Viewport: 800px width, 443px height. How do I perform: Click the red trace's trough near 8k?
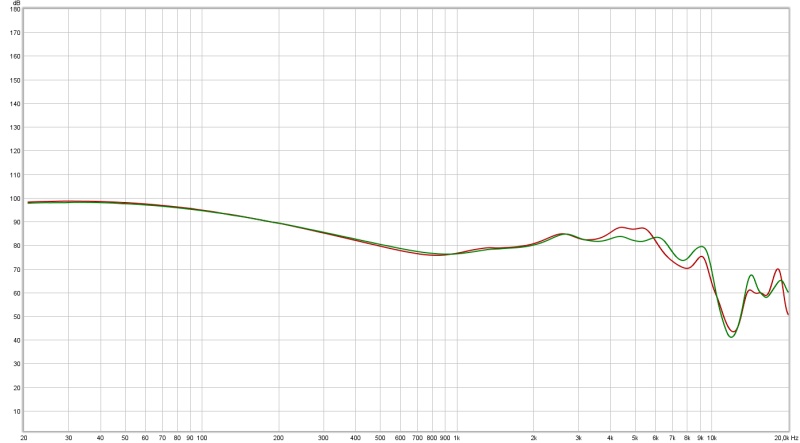pos(687,268)
